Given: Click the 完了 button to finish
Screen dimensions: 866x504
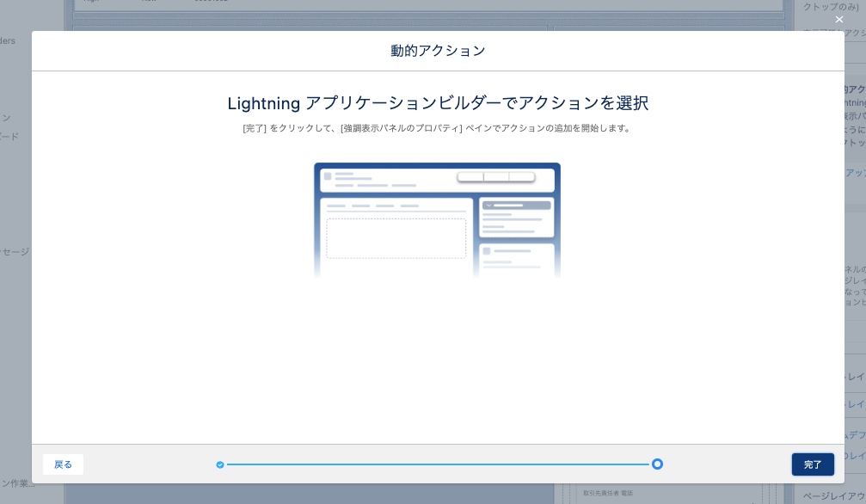Looking at the screenshot, I should click(x=812, y=464).
